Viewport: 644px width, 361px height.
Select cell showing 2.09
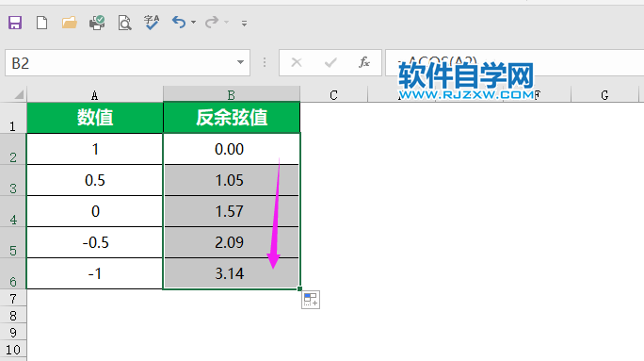[232, 242]
